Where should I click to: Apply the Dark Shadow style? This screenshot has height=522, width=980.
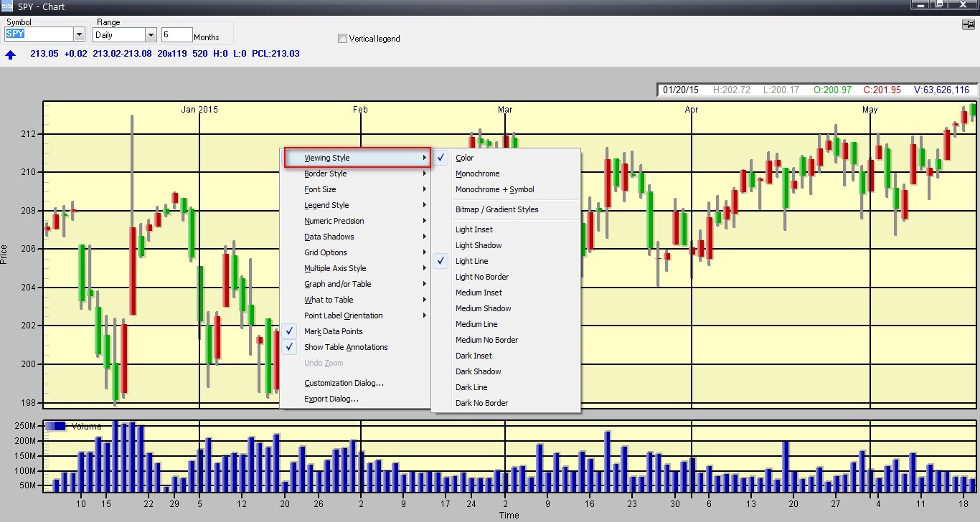pos(505,371)
